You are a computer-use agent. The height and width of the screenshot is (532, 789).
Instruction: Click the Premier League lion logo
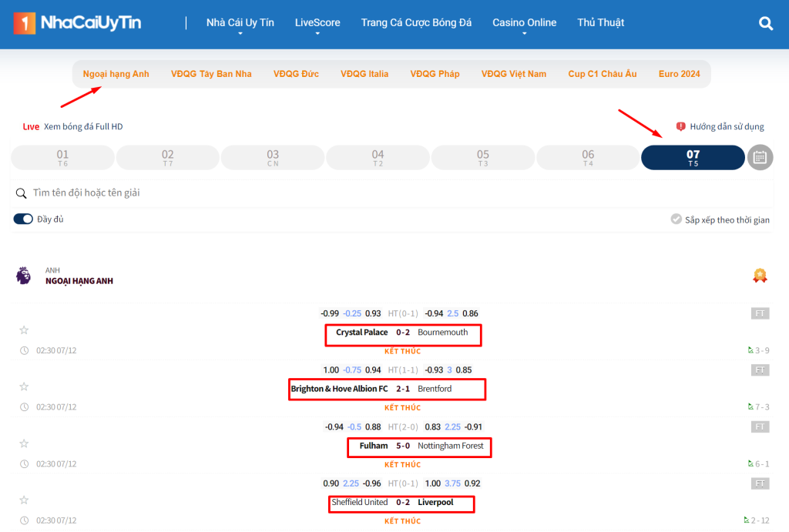24,276
